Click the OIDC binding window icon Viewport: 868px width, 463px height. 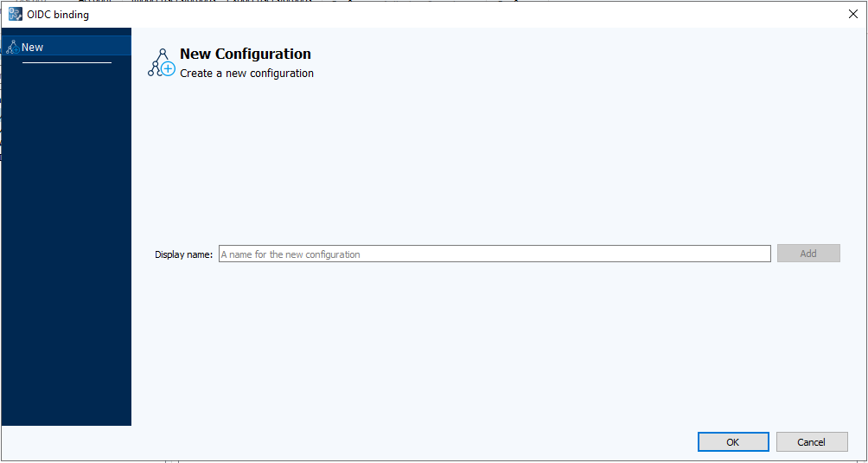[15, 15]
